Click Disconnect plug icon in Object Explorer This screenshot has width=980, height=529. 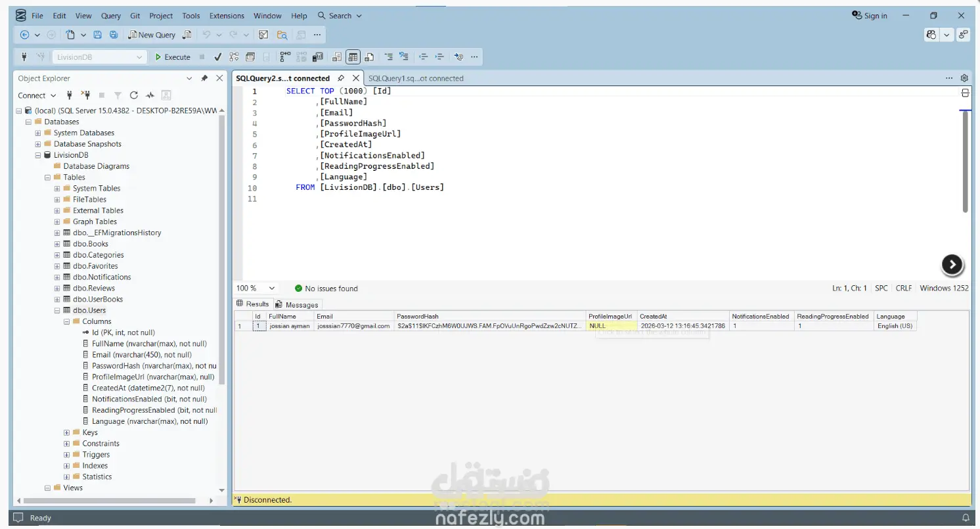pyautogui.click(x=85, y=95)
